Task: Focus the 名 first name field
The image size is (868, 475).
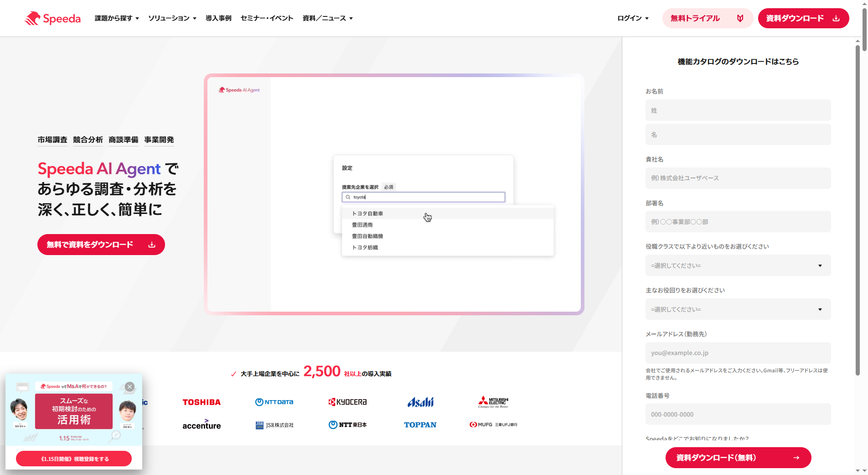Action: click(x=738, y=135)
